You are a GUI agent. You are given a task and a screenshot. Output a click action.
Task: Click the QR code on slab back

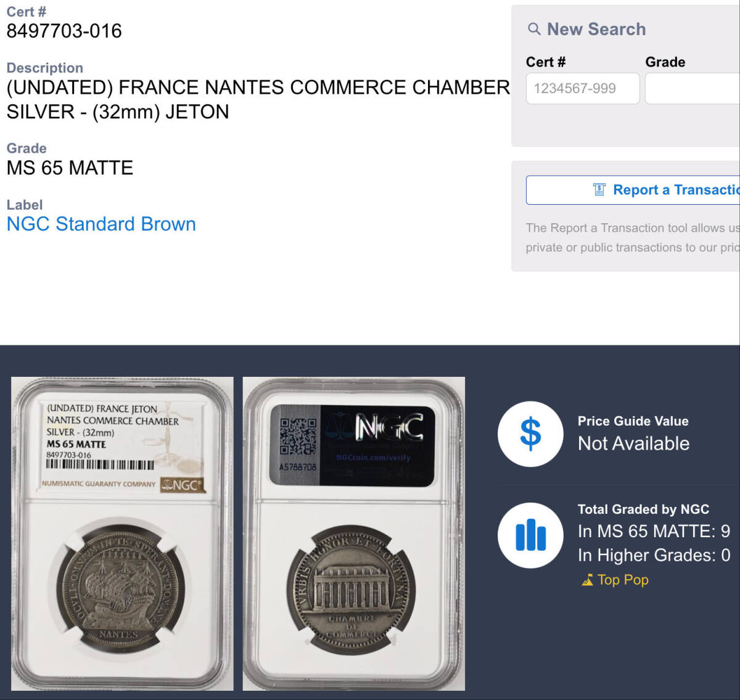(298, 436)
